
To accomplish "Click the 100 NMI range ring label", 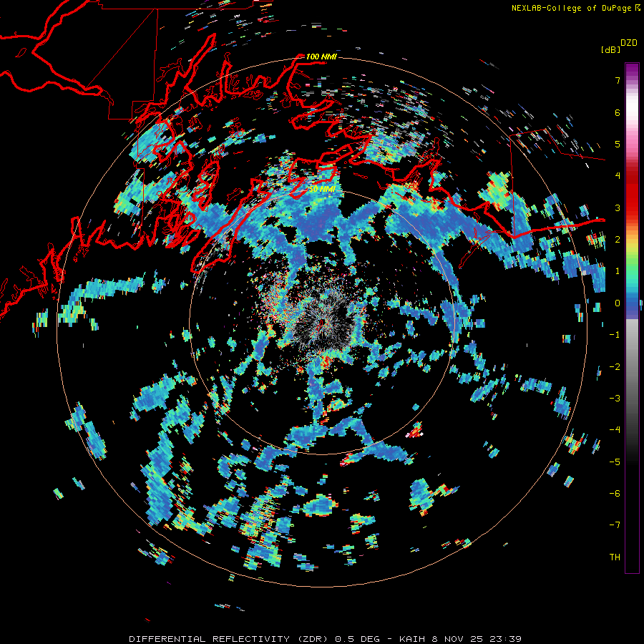I will (x=321, y=57).
